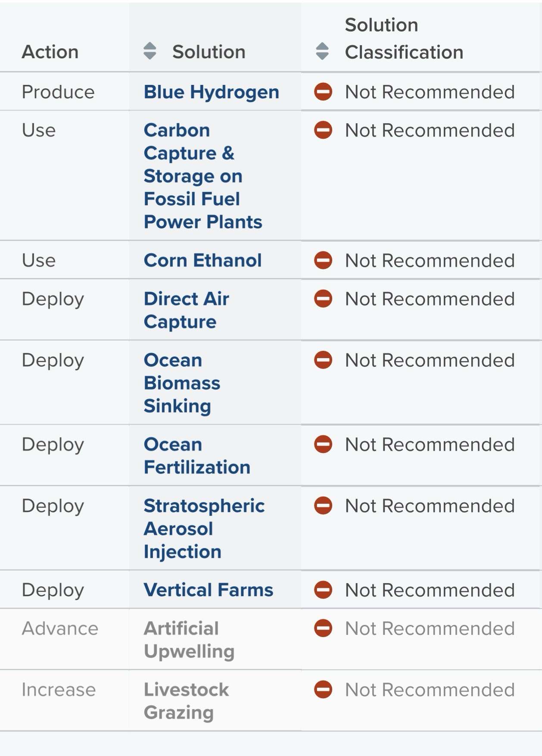Click red minus icon in Corn Ethanol row
542x756 pixels.
click(323, 260)
